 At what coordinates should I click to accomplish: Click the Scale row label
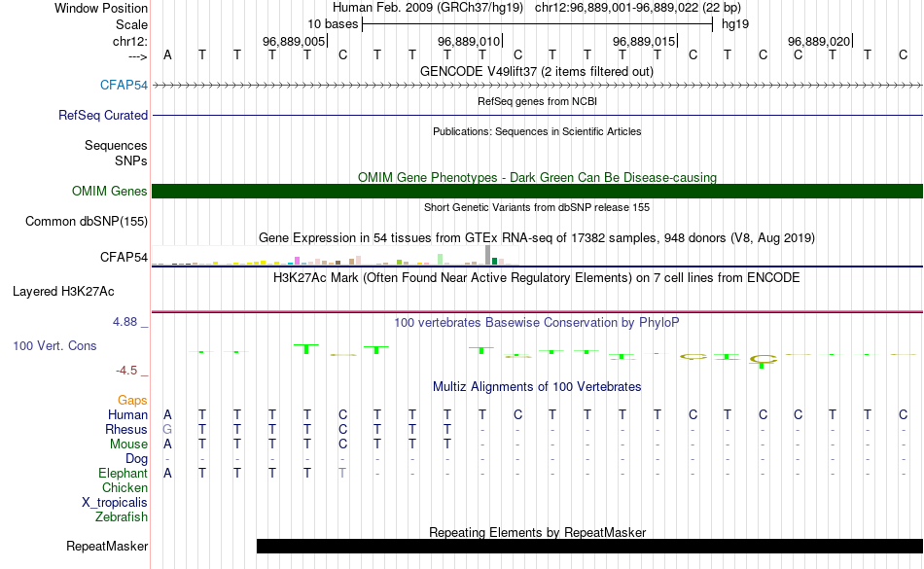(131, 24)
